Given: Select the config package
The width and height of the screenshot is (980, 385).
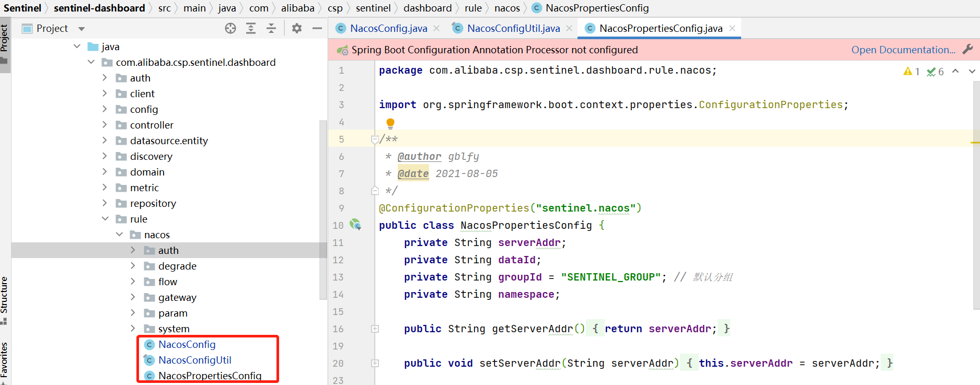Looking at the screenshot, I should (144, 109).
